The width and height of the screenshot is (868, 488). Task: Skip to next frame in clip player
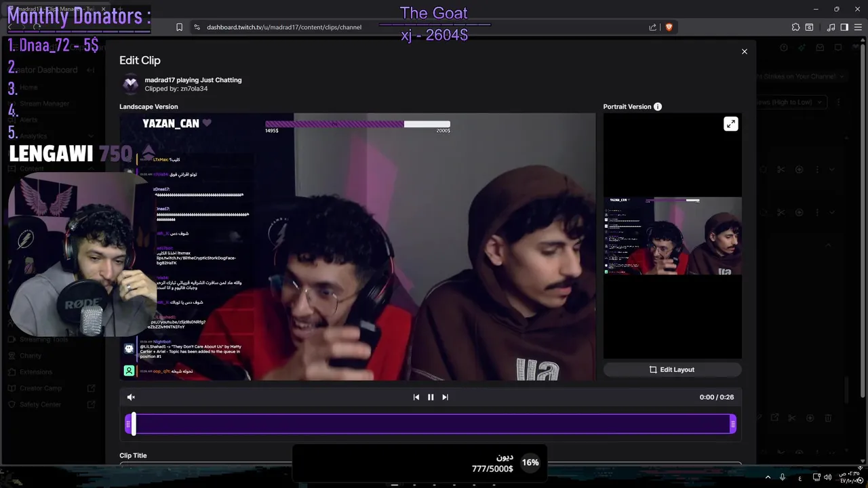tap(445, 397)
